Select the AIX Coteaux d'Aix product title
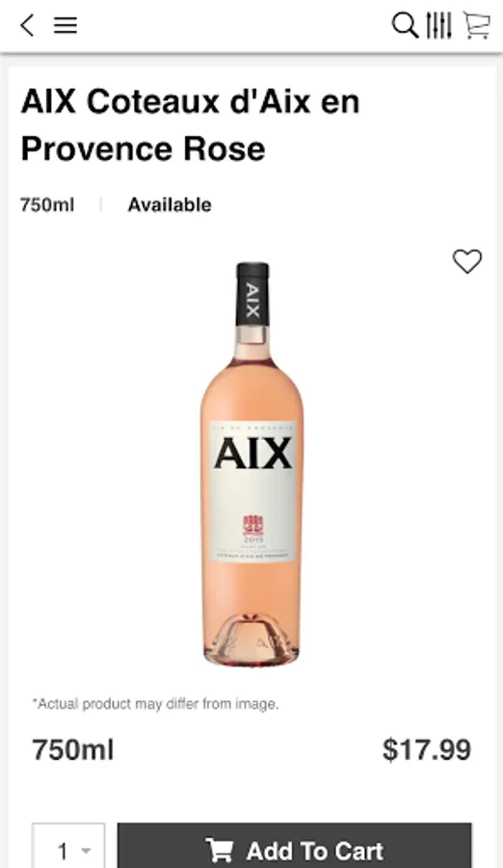 point(191,125)
